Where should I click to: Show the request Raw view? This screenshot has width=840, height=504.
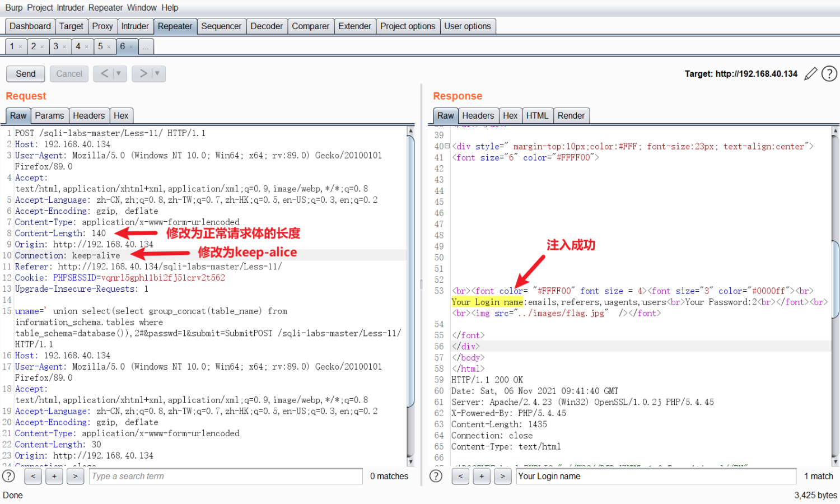click(x=18, y=116)
